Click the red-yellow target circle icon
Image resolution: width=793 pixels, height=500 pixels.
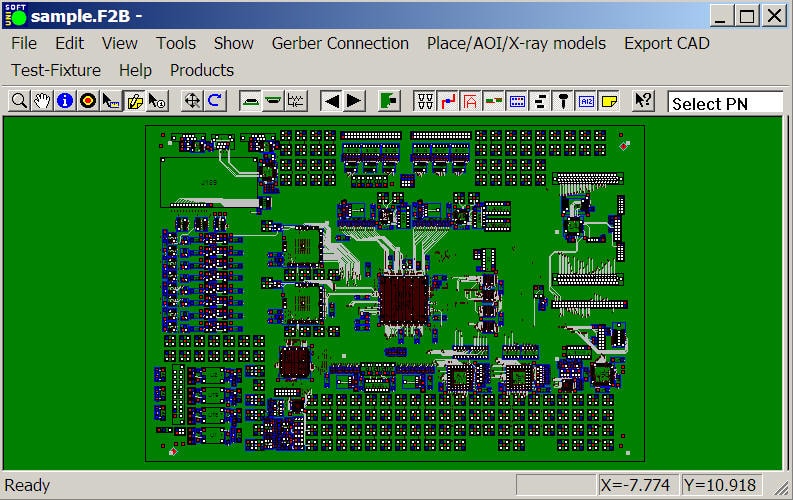88,101
